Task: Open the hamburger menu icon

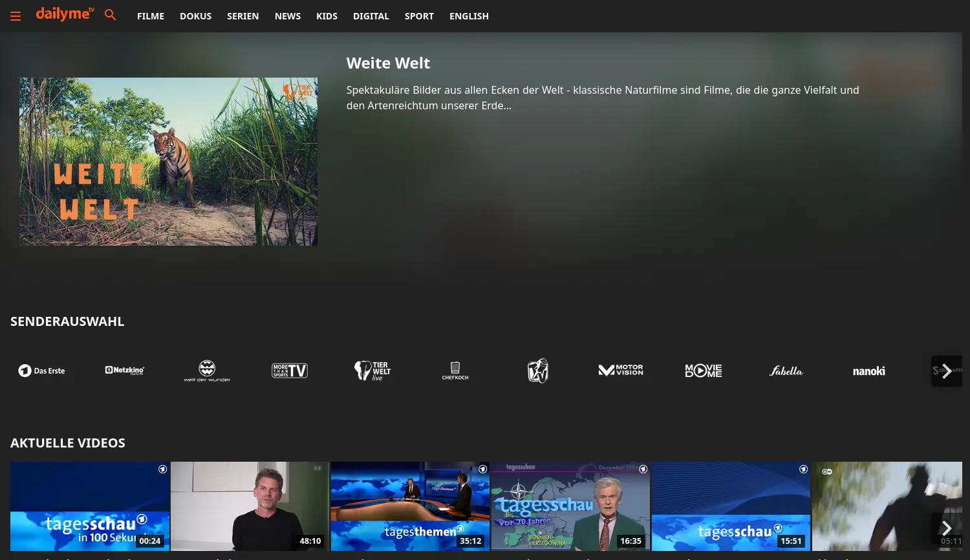Action: (x=16, y=16)
